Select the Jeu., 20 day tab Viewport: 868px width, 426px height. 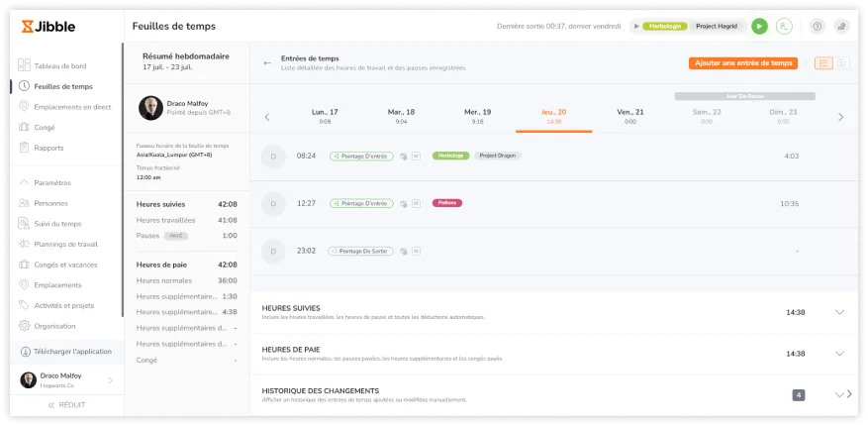point(554,116)
